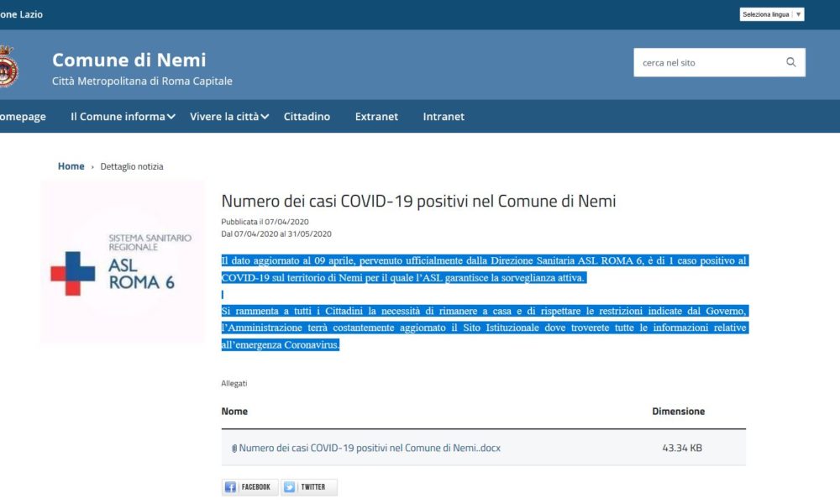The height and width of the screenshot is (504, 840).
Task: Click the Allegati section label
Action: point(234,384)
